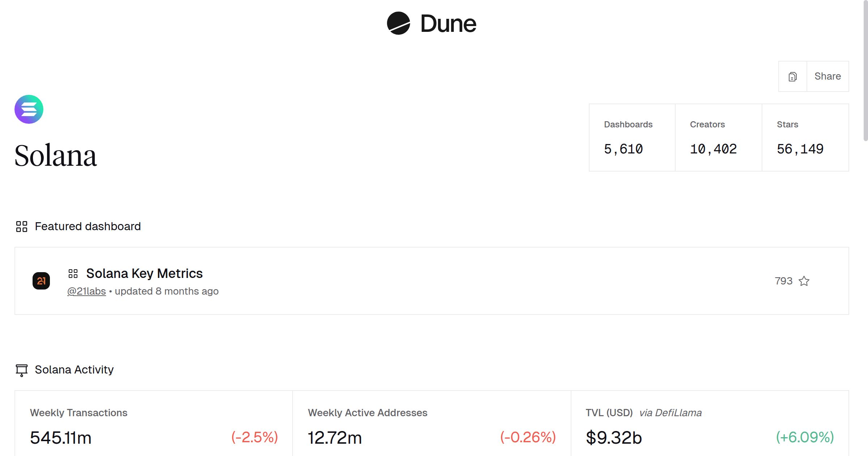868x456 pixels.
Task: Open the @21labs profile link
Action: pyautogui.click(x=86, y=291)
